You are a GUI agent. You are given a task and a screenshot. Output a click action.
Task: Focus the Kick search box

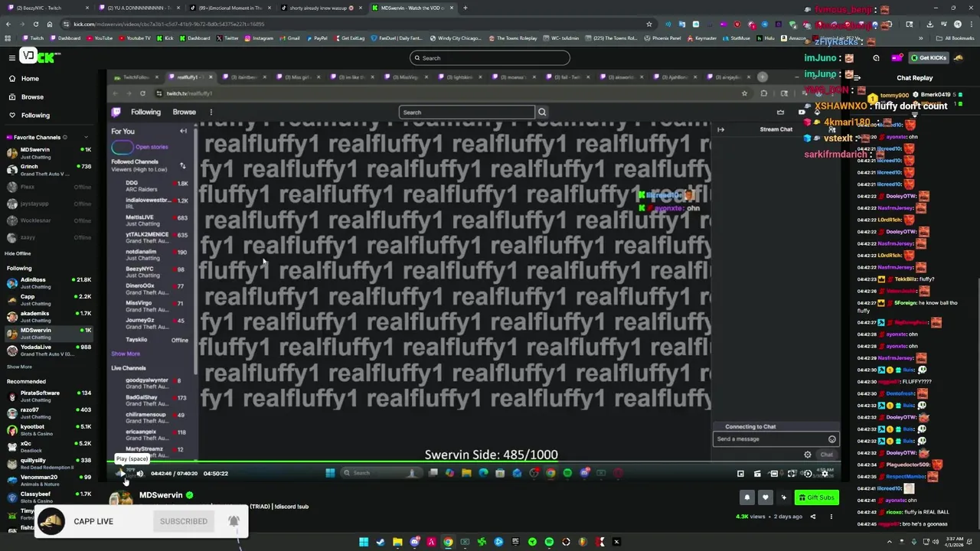pos(490,58)
